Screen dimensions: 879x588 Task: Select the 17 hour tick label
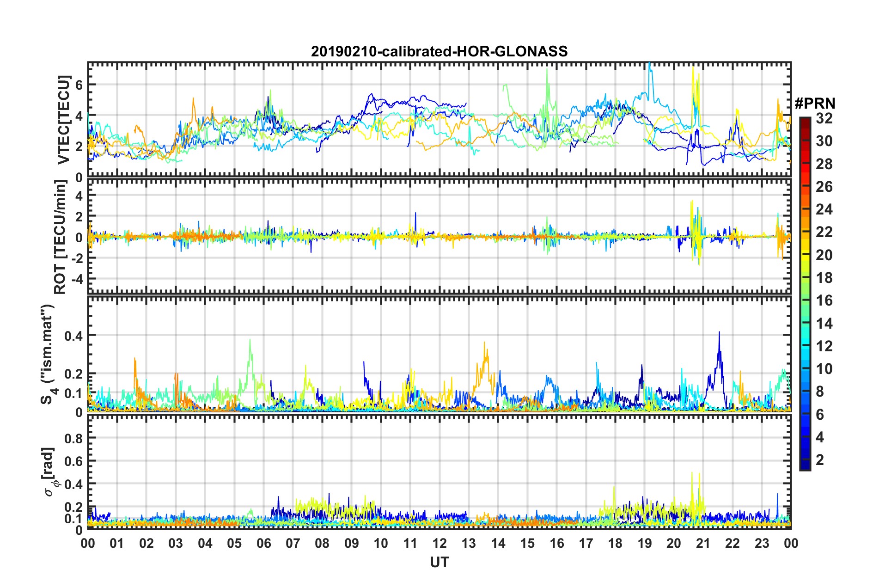coord(586,543)
